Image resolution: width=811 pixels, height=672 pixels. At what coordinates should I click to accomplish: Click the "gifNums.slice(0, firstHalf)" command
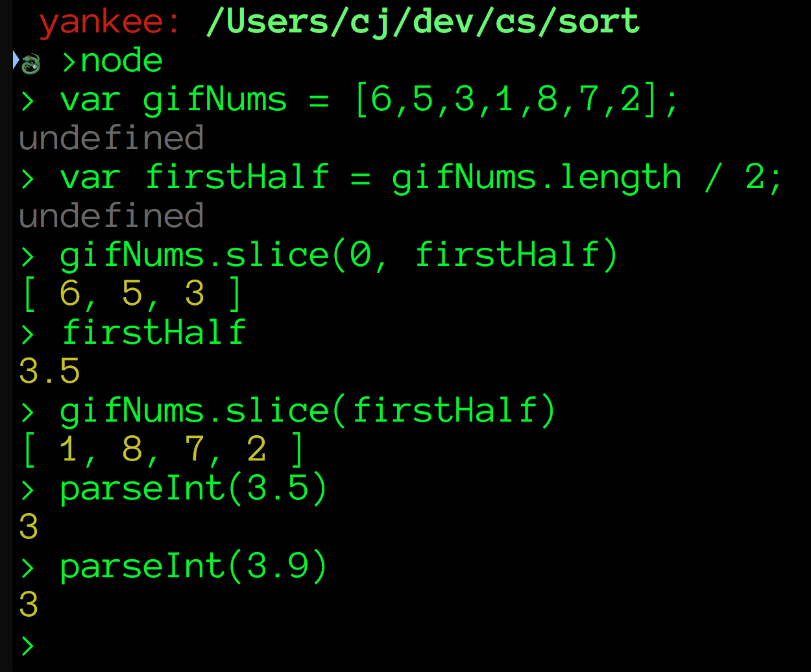[338, 254]
